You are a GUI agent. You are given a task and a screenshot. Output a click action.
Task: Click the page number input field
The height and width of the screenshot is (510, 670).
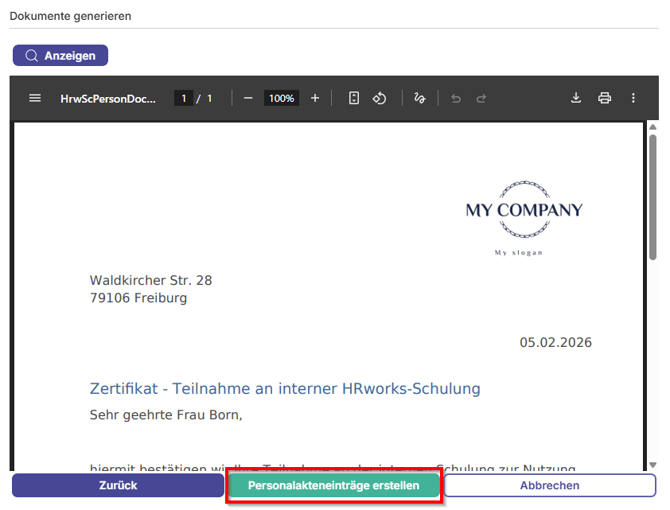183,98
